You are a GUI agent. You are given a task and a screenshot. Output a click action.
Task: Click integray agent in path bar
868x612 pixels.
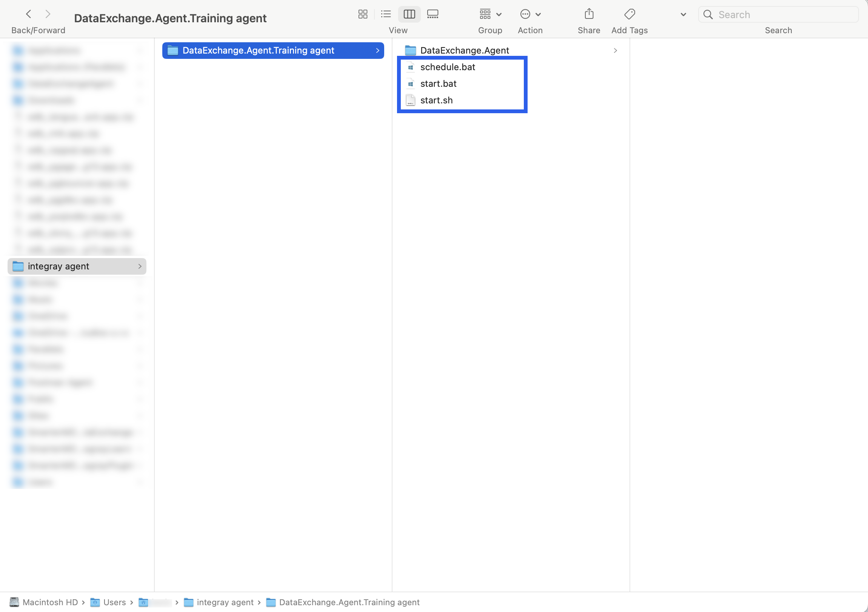point(225,602)
